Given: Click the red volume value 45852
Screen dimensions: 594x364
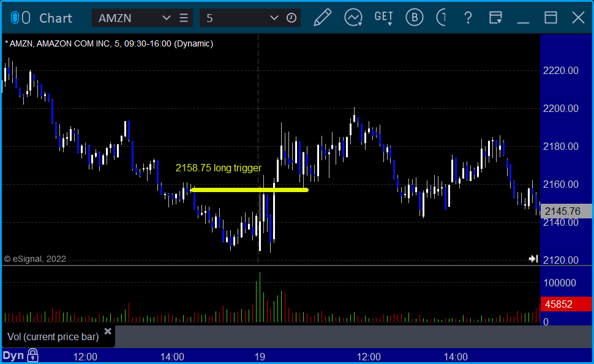Looking at the screenshot, I should (566, 304).
